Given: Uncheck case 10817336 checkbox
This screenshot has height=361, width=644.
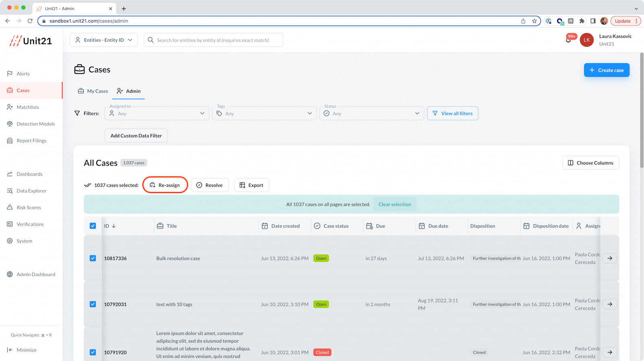Looking at the screenshot, I should (93, 258).
